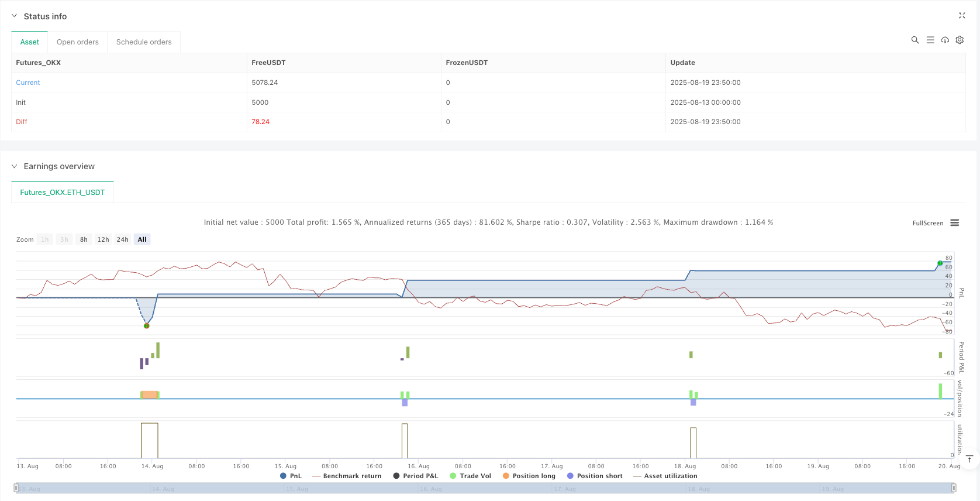The image size is (980, 501).
Task: Toggle Benchmark return series visibility
Action: (x=347, y=476)
